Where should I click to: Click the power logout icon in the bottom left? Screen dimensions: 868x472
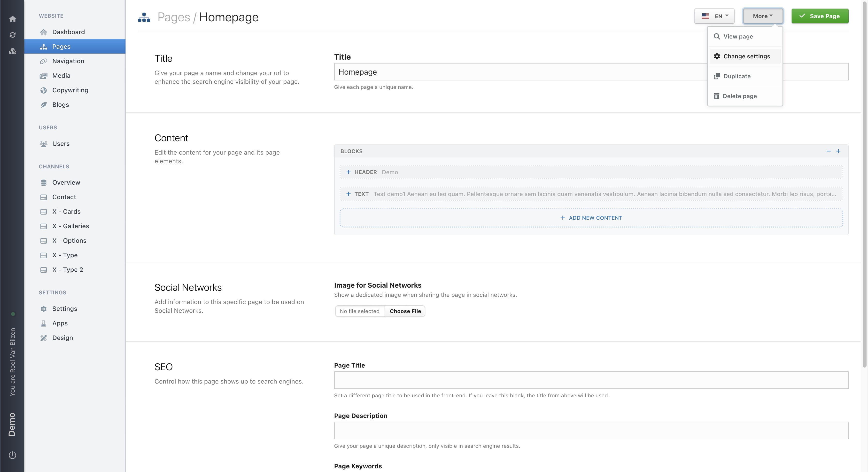tap(12, 455)
